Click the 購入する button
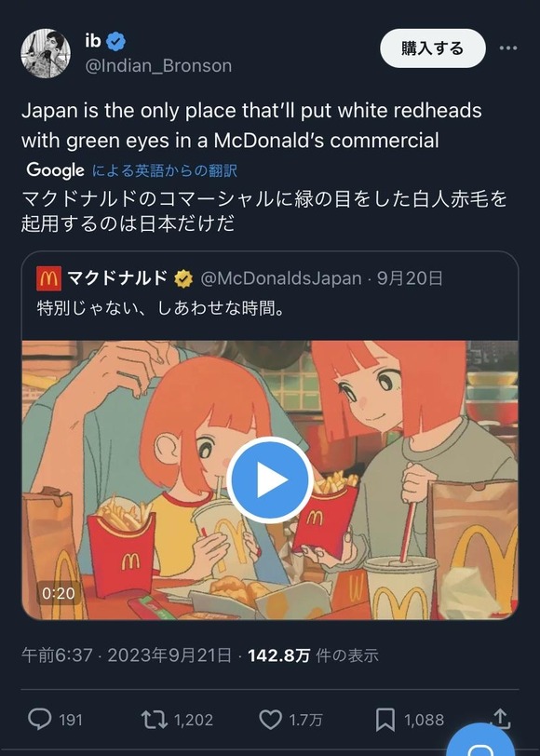The image size is (540, 756). point(431,47)
